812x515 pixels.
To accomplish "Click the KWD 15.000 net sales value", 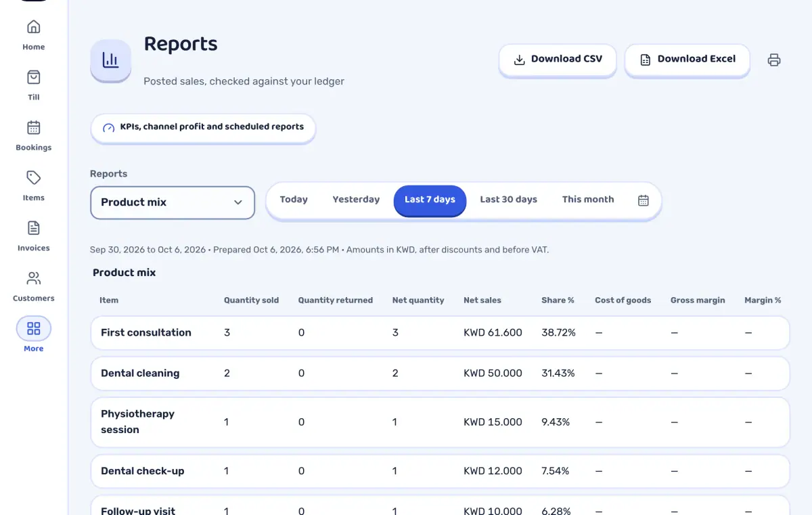I will point(493,422).
